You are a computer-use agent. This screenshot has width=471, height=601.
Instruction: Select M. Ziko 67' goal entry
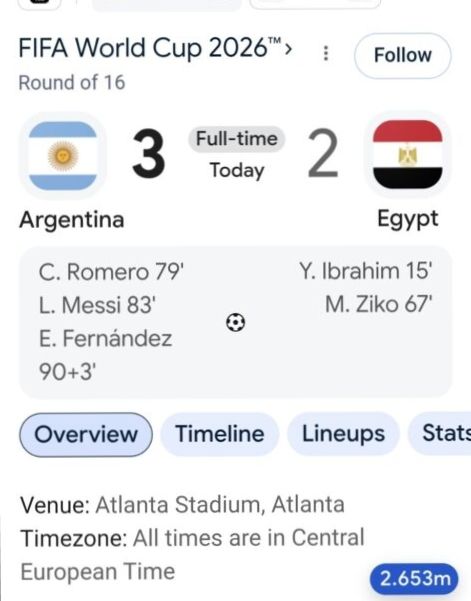coord(378,305)
